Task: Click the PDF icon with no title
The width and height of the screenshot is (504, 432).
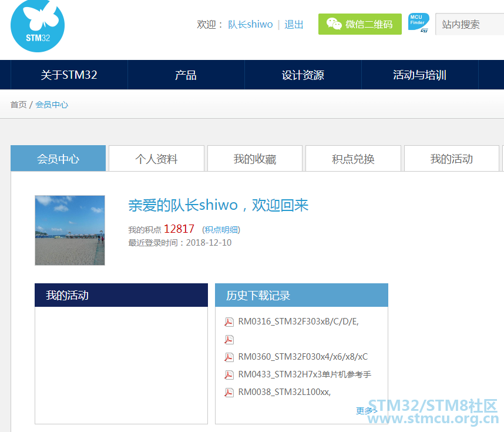Action: 229,339
